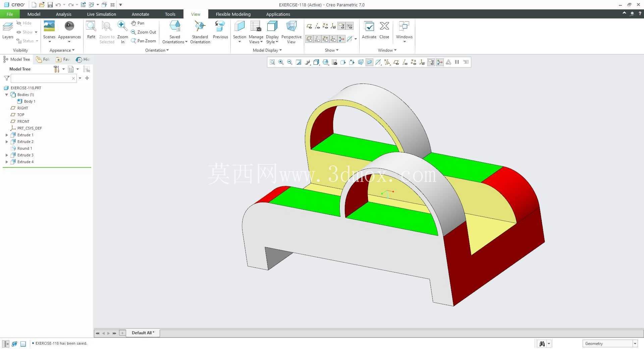Viewport: 644px width, 349px height.
Task: Open the Saved Orientations dropdown
Action: (175, 32)
